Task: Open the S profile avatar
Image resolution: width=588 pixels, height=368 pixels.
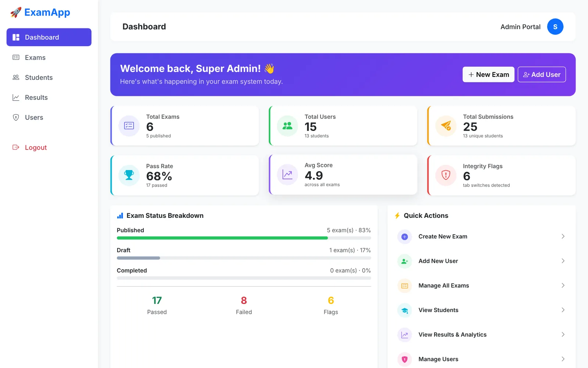Action: click(555, 26)
